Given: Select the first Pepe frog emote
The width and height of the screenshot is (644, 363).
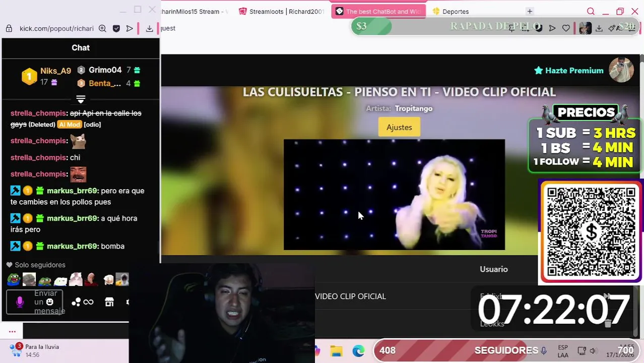Looking at the screenshot, I should click(x=14, y=279).
